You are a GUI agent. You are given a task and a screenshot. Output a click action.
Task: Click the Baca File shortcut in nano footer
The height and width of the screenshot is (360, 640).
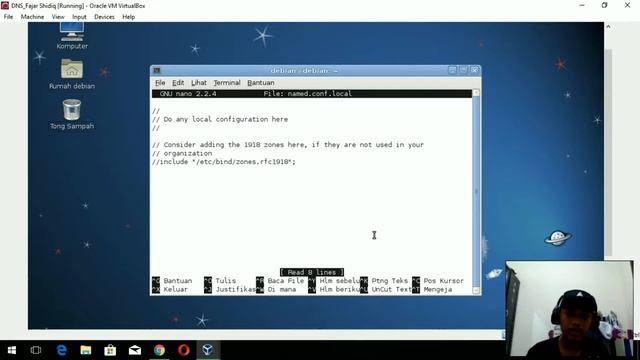click(x=280, y=280)
